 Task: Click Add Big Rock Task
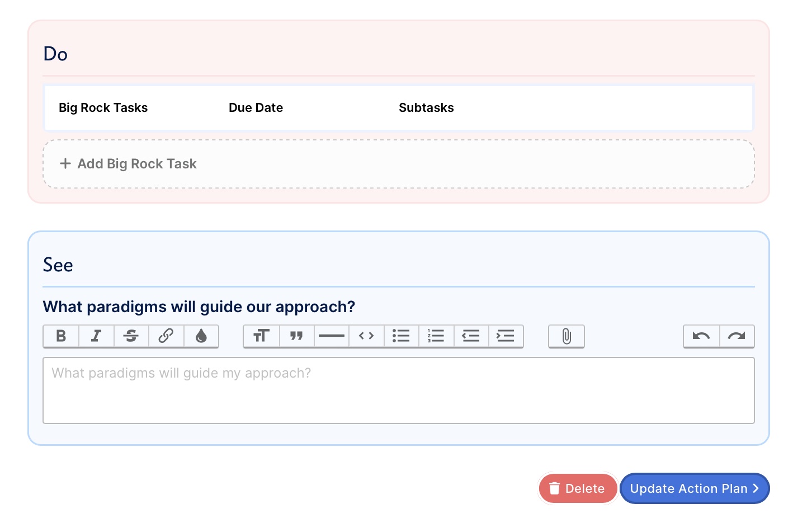point(129,164)
